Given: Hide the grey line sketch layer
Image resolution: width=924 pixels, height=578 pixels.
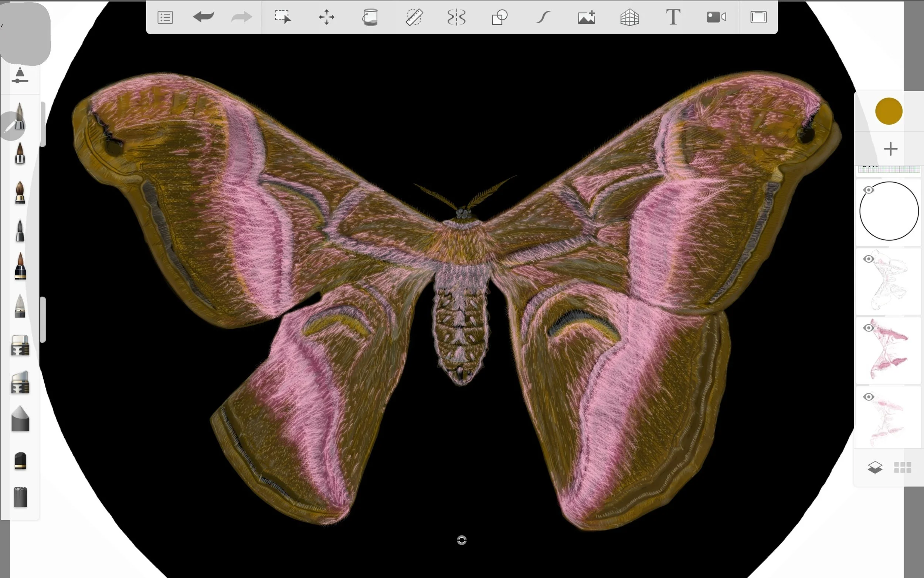Looking at the screenshot, I should 869,259.
